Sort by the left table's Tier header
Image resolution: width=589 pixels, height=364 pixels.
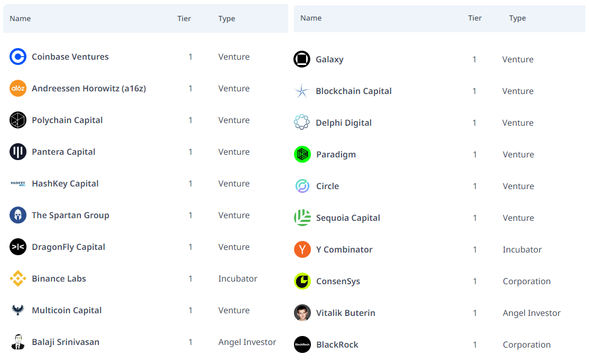(x=184, y=18)
